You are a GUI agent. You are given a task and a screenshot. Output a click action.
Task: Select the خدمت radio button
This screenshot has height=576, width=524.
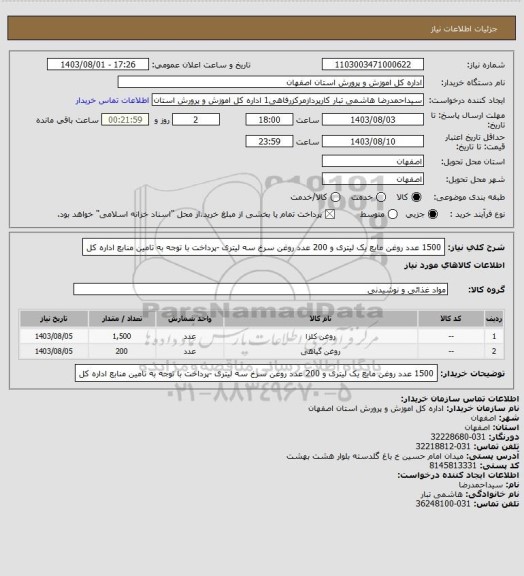[x=381, y=197]
